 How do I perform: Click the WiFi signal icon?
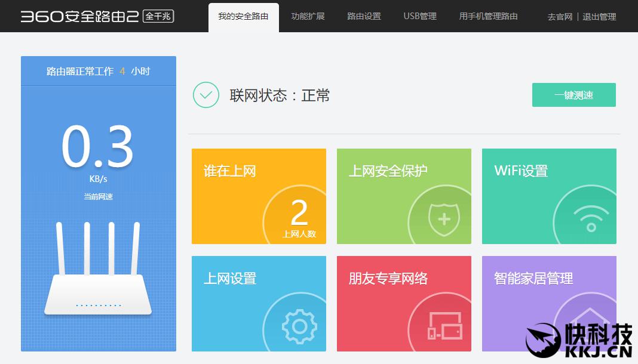click(x=591, y=219)
